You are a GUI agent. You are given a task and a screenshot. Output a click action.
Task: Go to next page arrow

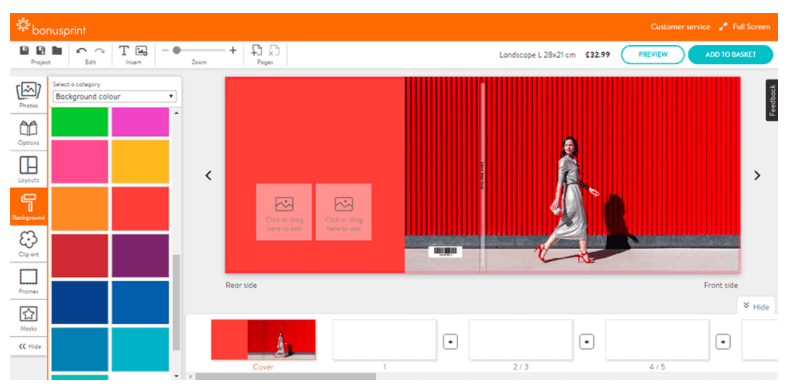(x=757, y=175)
